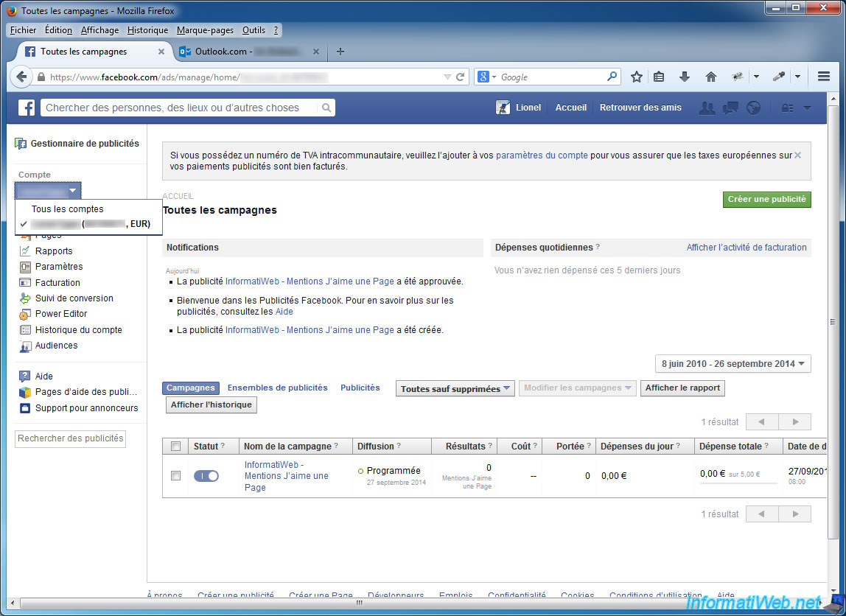
Task: Click the Historique du compte icon
Action: coord(25,329)
